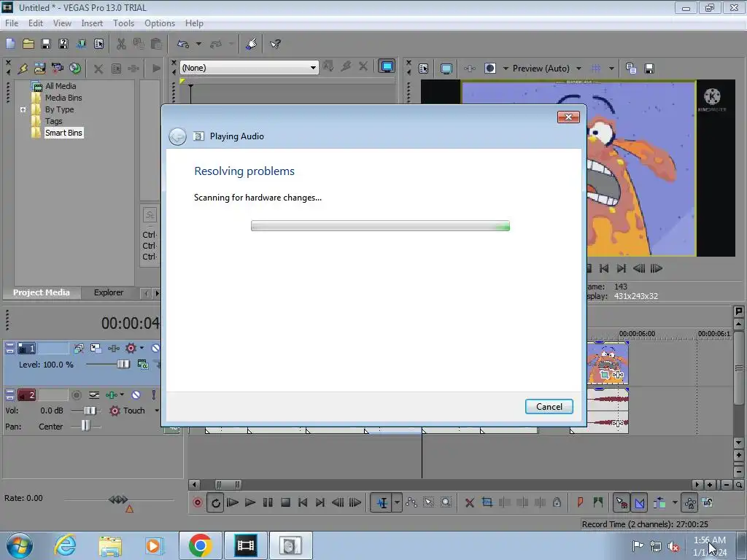Select the Normal Edit tool
Image resolution: width=747 pixels, height=560 pixels.
point(382,502)
